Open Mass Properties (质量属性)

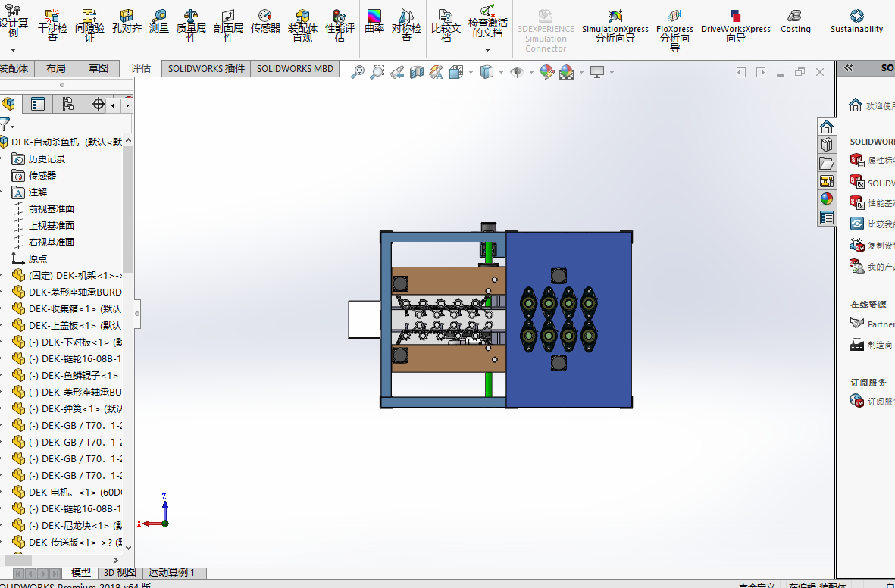pyautogui.click(x=191, y=27)
